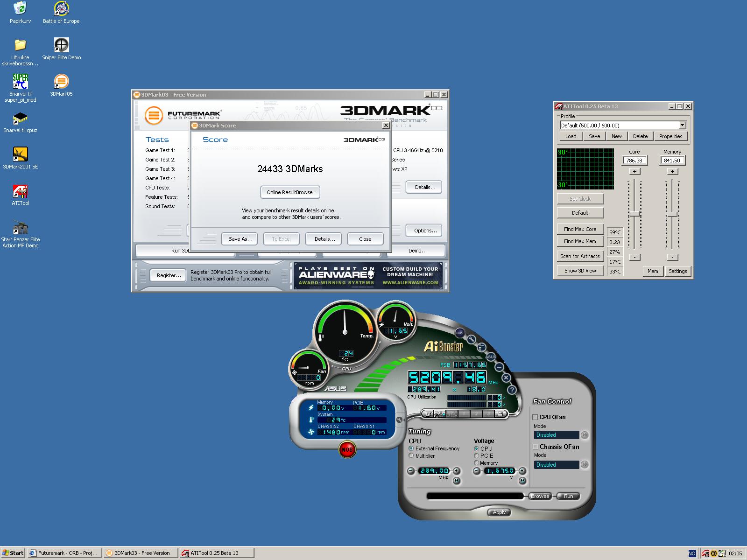This screenshot has width=747, height=560.
Task: Click Online ResultBrowser button
Action: tap(290, 192)
